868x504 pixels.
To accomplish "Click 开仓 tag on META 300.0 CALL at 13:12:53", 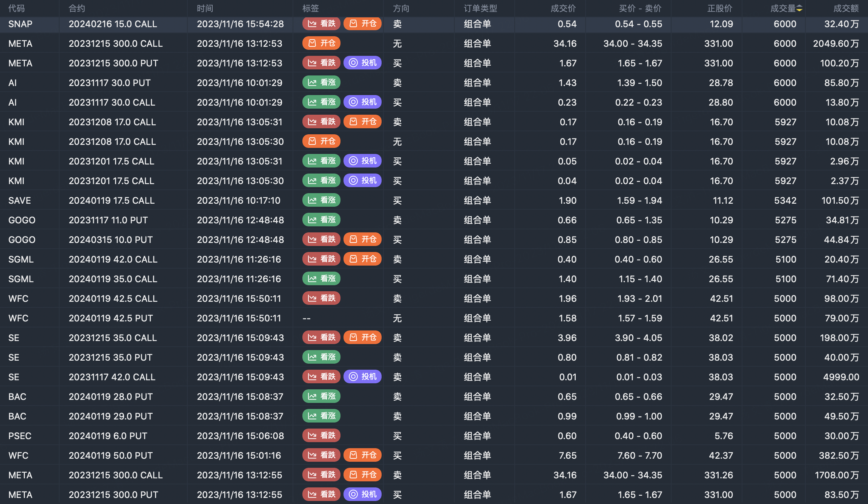I will pos(321,43).
